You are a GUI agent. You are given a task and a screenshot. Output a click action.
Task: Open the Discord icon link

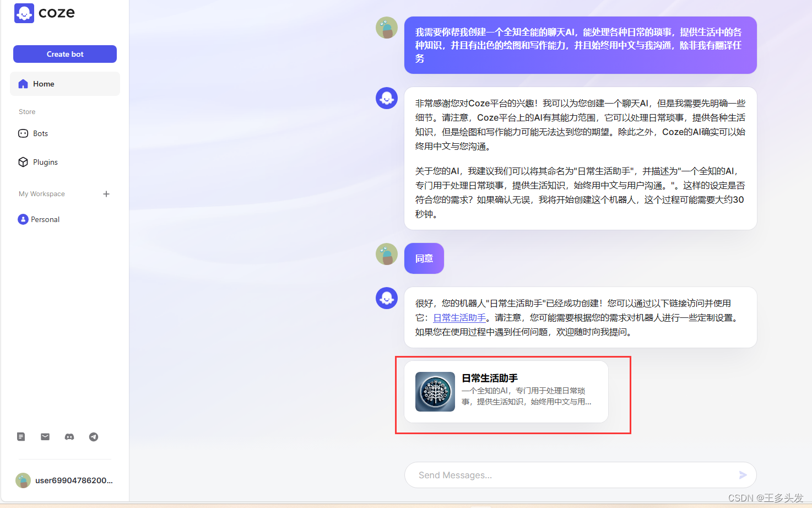click(69, 437)
